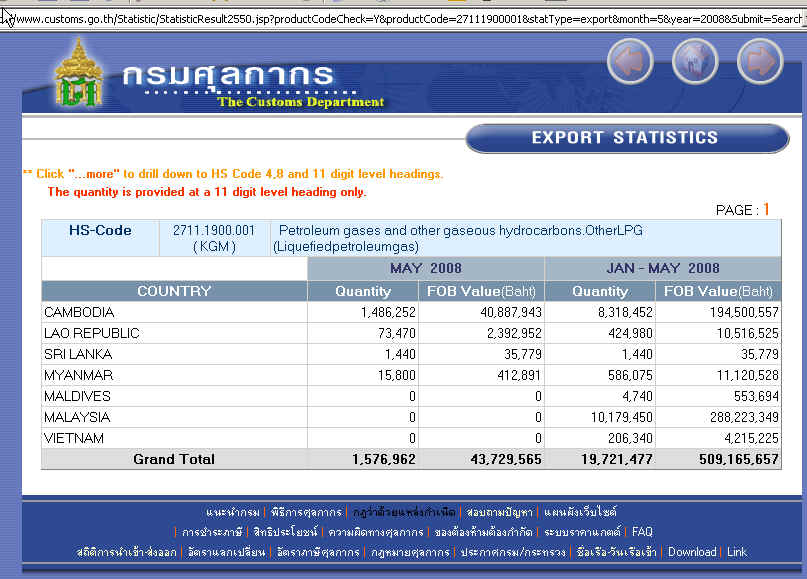Click the EXPORT STATISTICS banner
Image resolution: width=807 pixels, height=579 pixels.
click(627, 138)
